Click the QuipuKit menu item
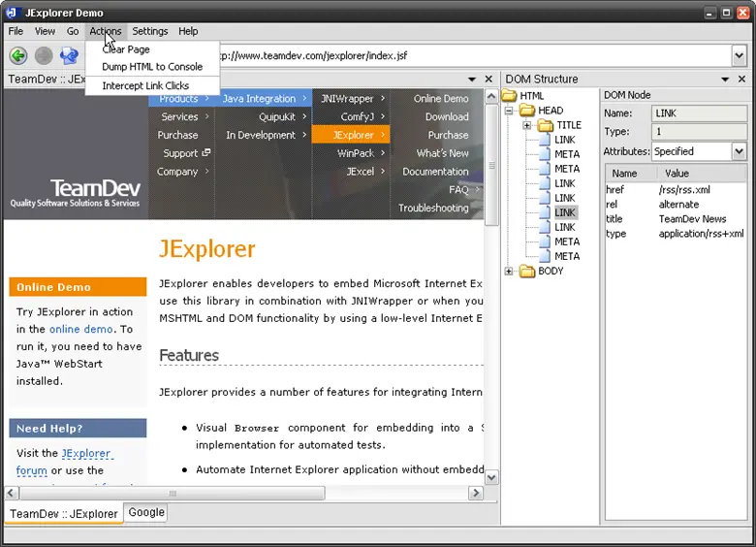 277,116
